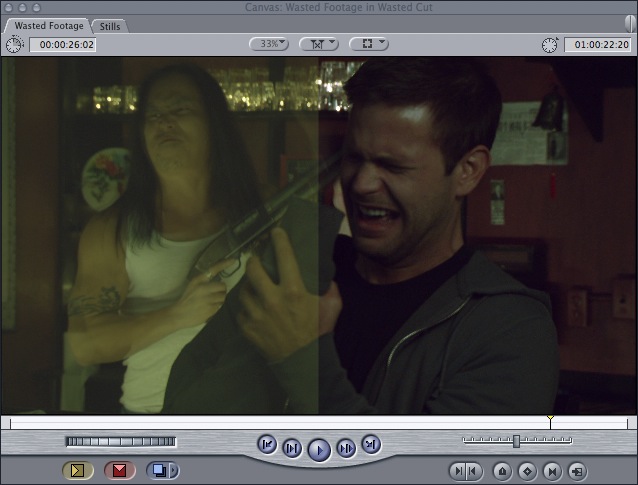Click the Play In to Out button

(292, 448)
